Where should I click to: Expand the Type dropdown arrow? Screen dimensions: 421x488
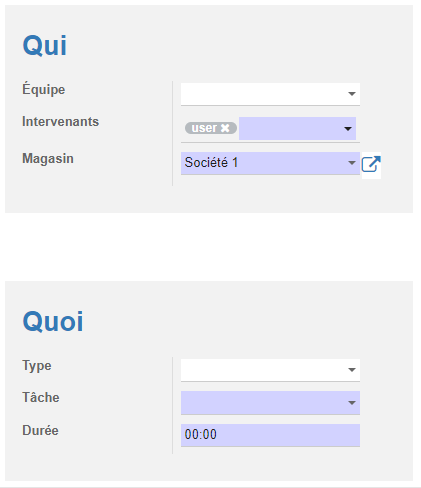(352, 370)
